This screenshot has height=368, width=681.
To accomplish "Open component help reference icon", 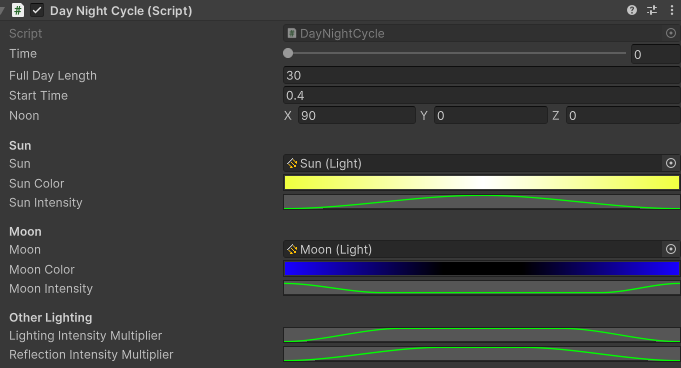I will point(631,10).
